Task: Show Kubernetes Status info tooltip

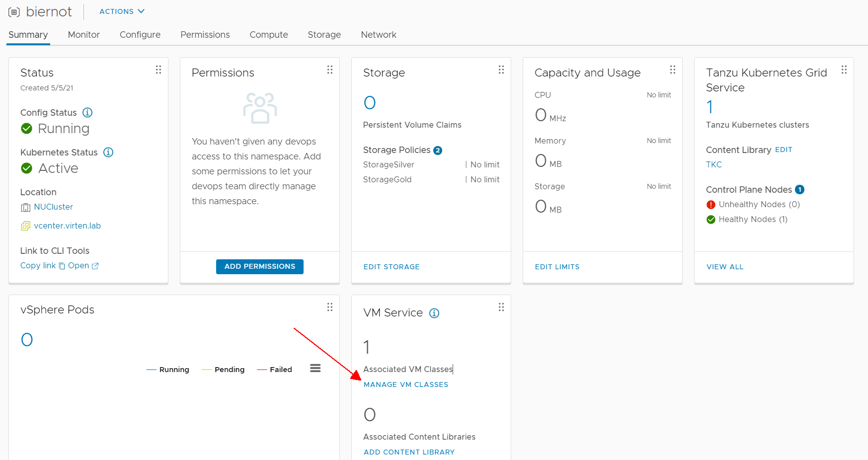Action: click(x=108, y=152)
